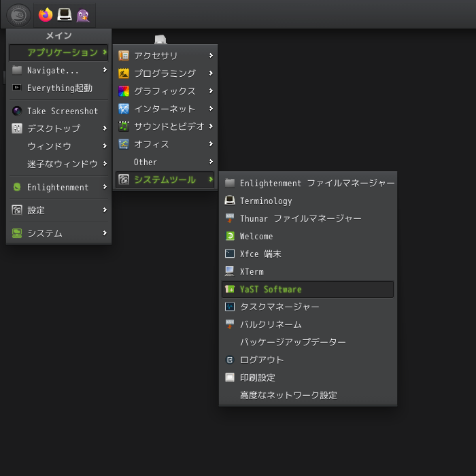476x476 pixels.
Task: Select the 迷子なウィンドウ menu item label
Action: tap(63, 164)
